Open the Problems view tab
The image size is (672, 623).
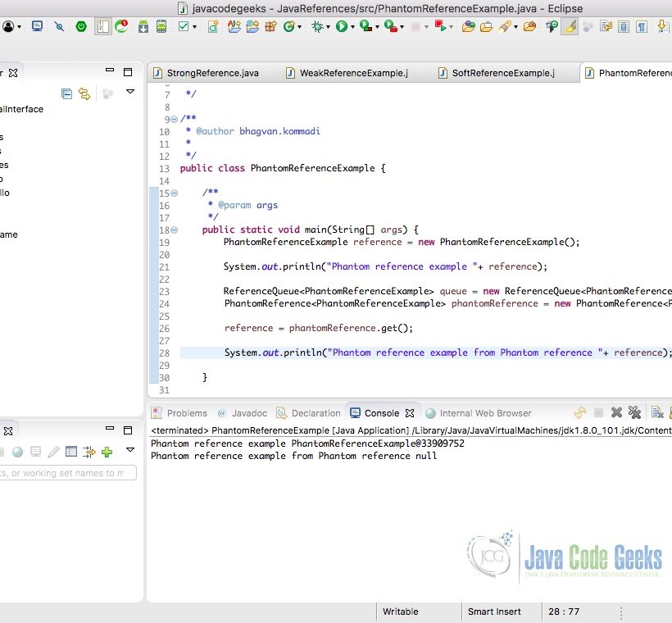pyautogui.click(x=186, y=413)
